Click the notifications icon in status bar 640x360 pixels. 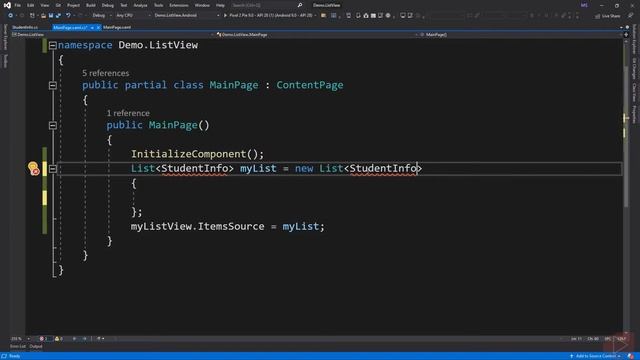pyautogui.click(x=631, y=356)
